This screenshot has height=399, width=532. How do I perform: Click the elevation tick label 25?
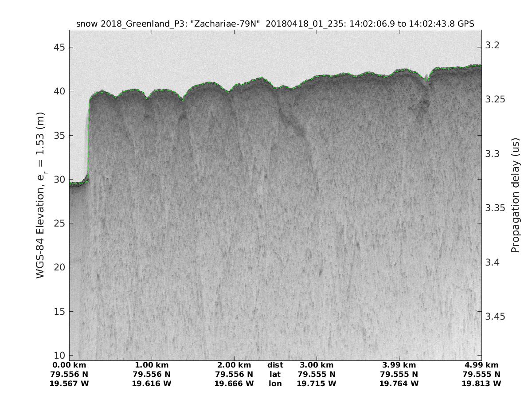[59, 223]
